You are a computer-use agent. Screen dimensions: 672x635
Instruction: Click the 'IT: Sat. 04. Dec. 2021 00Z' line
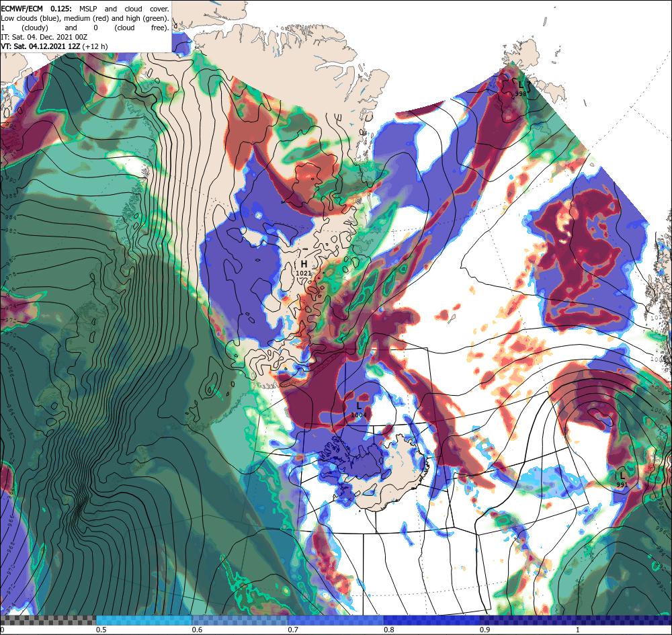pyautogui.click(x=44, y=37)
